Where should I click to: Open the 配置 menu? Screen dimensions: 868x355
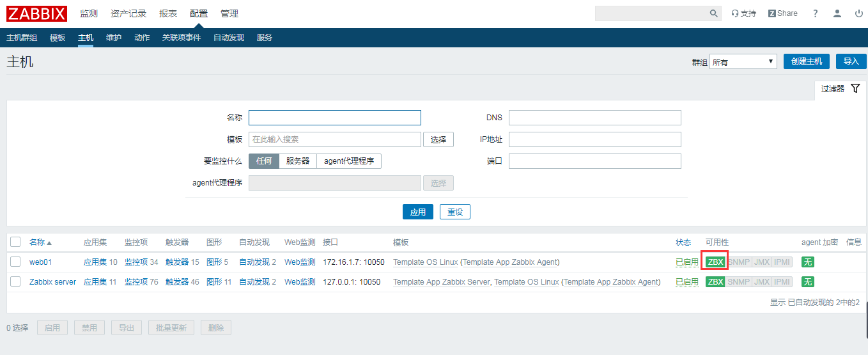[x=199, y=13]
